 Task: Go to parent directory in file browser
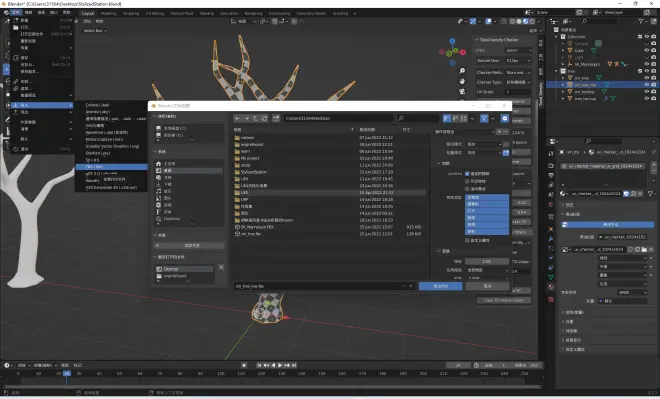click(255, 119)
